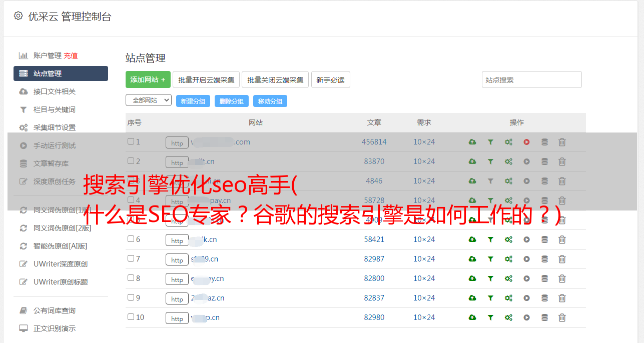
Task: Click the database icon in row 1
Action: (x=544, y=142)
